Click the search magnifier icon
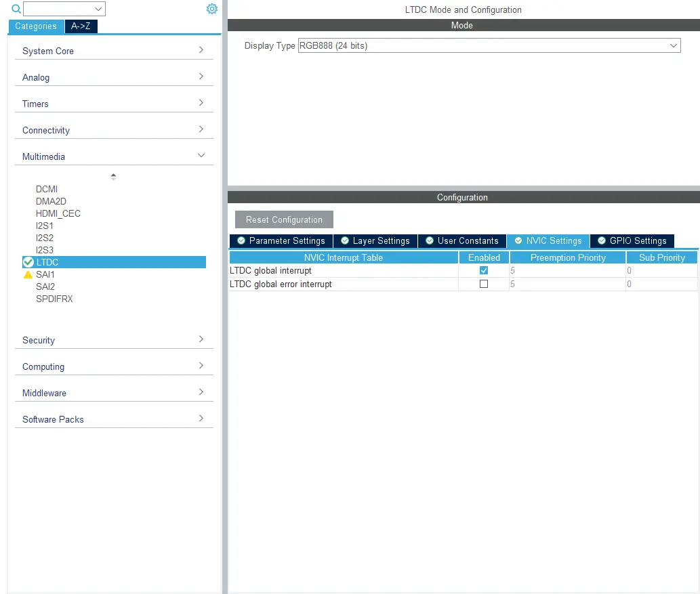This screenshot has width=700, height=594. coord(16,9)
